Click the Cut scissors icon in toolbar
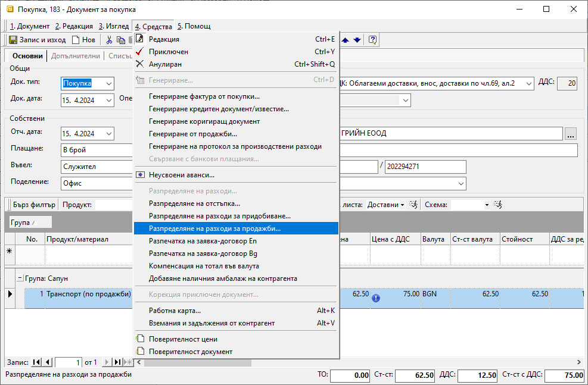The height and width of the screenshot is (385, 588). point(109,40)
